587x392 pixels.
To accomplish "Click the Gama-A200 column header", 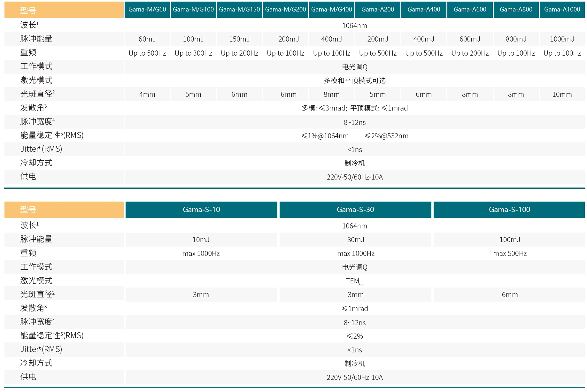I will [x=378, y=10].
